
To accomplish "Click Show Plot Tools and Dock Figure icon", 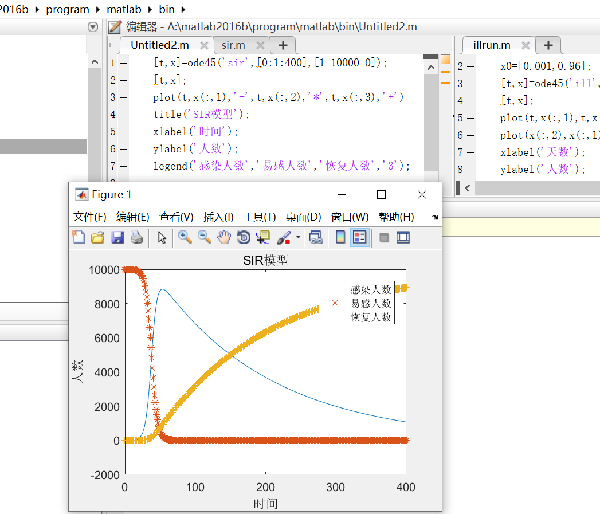I will 403,238.
